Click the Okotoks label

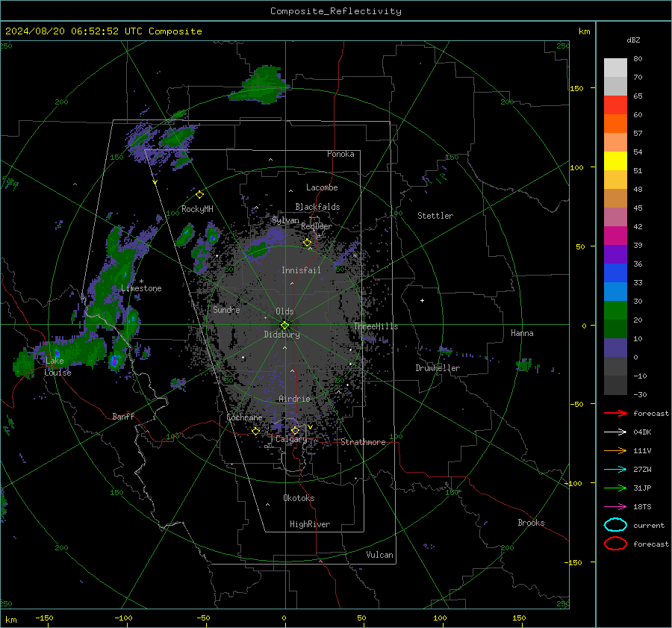pos(299,498)
